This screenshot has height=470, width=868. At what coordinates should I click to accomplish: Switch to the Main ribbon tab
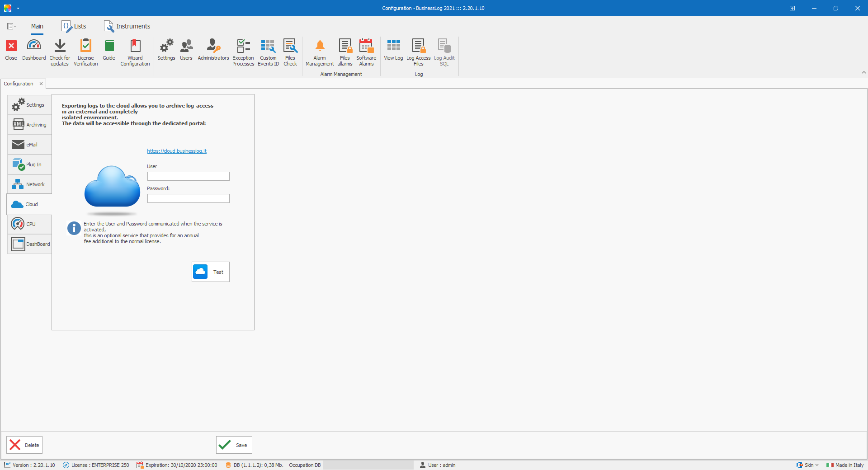37,26
